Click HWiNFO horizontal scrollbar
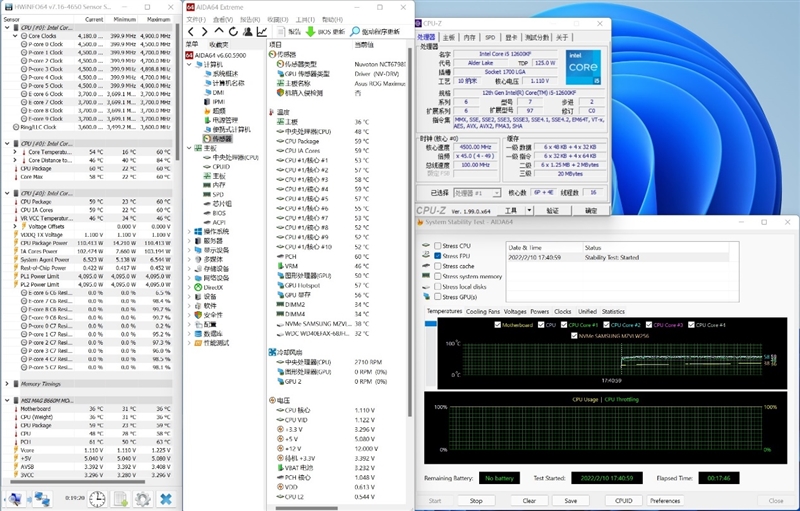 click(77, 482)
